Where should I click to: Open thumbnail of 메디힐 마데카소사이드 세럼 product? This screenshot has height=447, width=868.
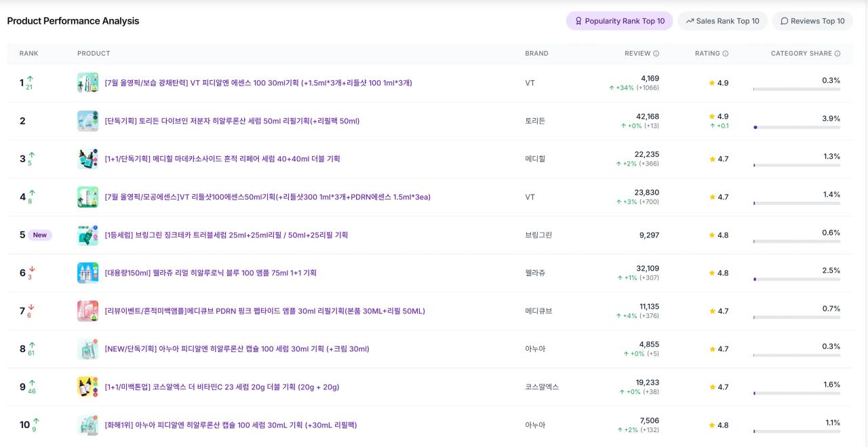point(87,159)
